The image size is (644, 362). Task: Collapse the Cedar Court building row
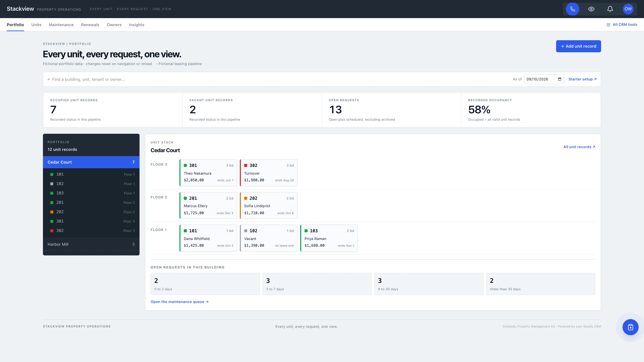coord(91,162)
